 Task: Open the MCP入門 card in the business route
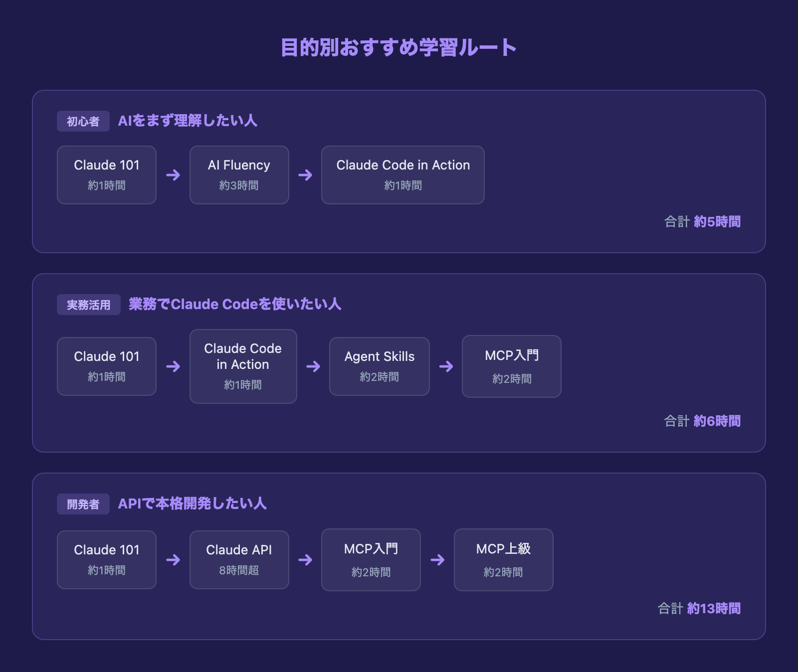click(511, 366)
